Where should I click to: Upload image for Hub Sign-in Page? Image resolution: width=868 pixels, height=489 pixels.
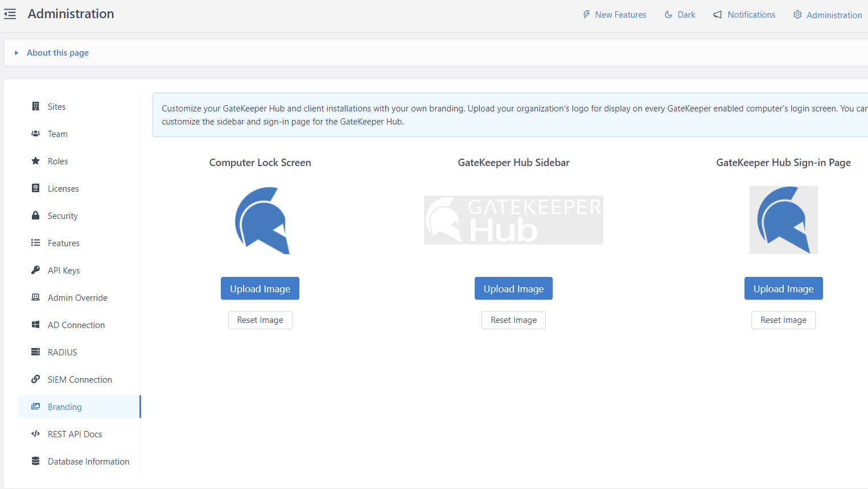click(x=783, y=289)
